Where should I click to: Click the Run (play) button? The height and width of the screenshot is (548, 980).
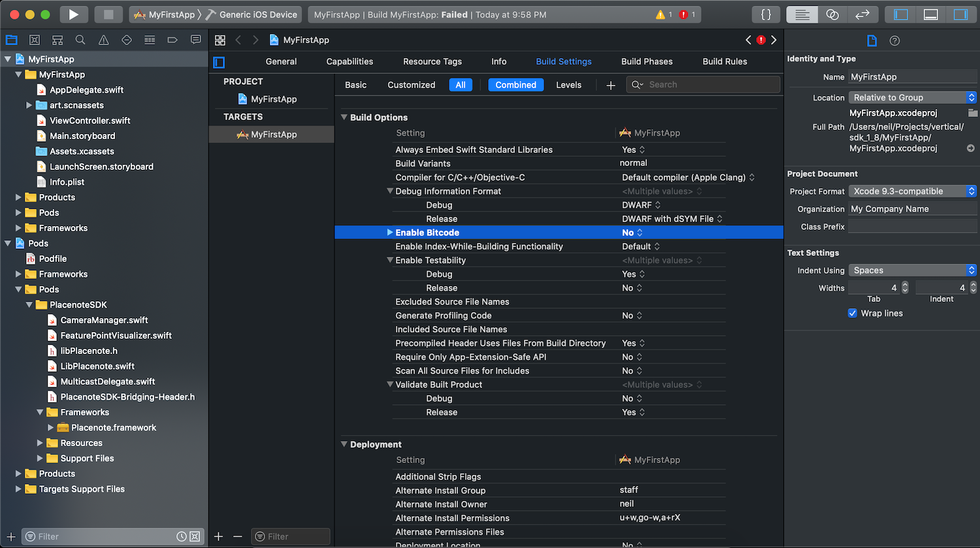coord(73,14)
